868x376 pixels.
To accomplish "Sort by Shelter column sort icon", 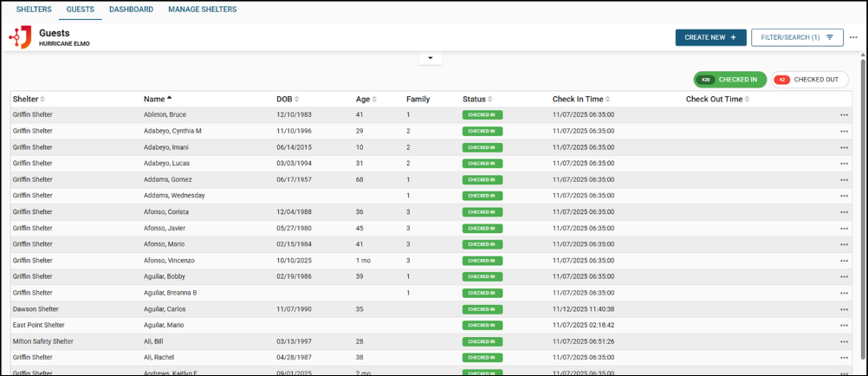I will [x=42, y=99].
